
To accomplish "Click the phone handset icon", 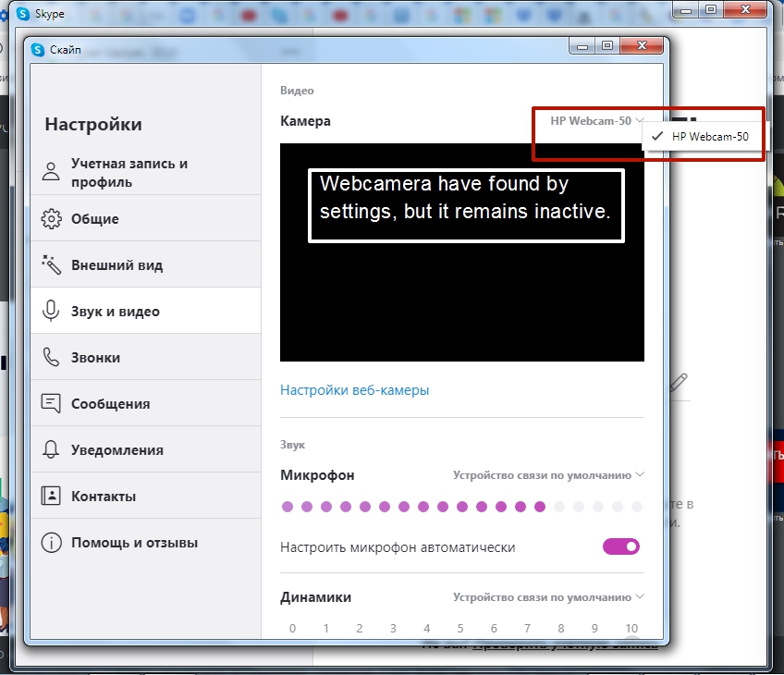I will (x=51, y=357).
